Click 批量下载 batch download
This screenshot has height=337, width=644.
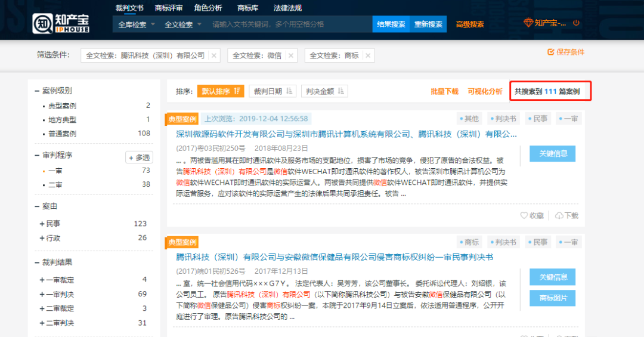tap(444, 91)
